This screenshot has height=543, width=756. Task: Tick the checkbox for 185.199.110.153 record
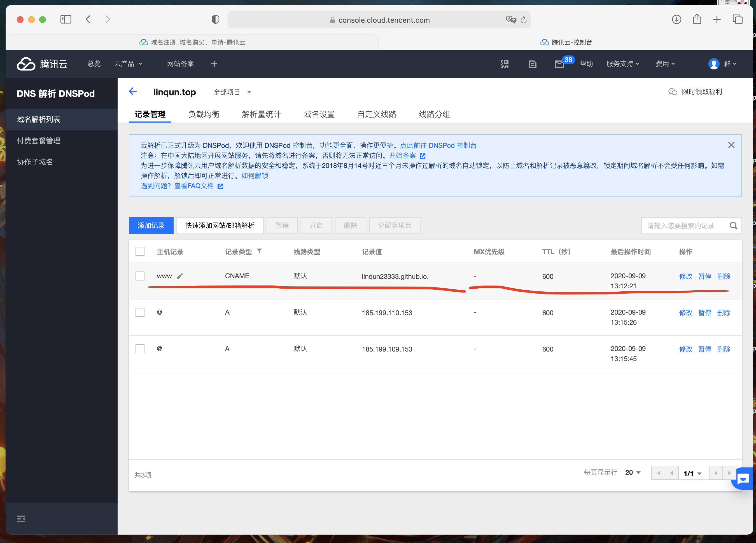click(x=140, y=312)
